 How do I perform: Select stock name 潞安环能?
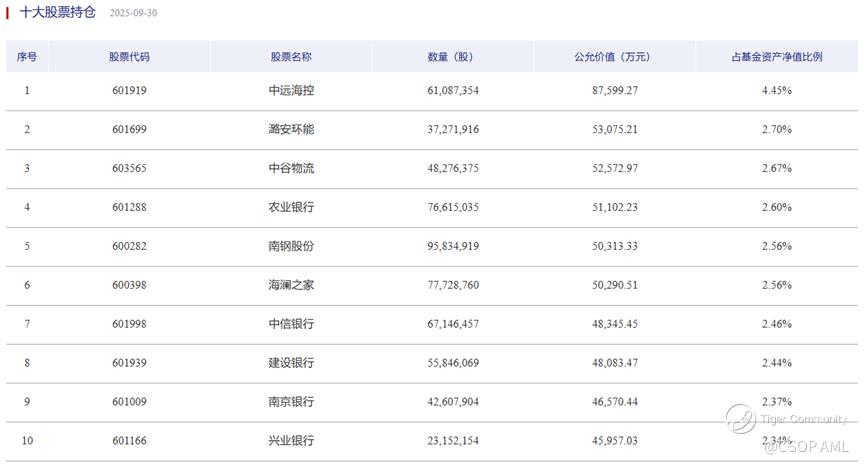pyautogui.click(x=291, y=129)
